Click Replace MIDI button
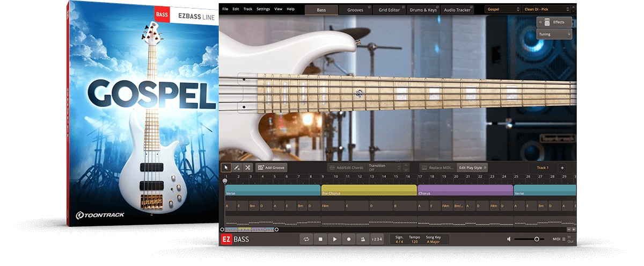This screenshot has width=644, height=266. pos(437,168)
